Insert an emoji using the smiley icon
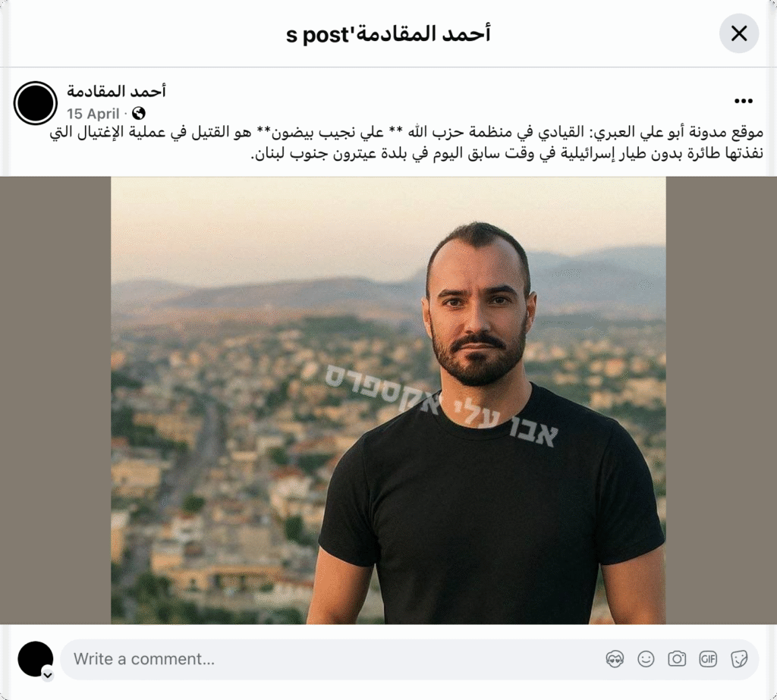This screenshot has width=777, height=700. pos(646,659)
